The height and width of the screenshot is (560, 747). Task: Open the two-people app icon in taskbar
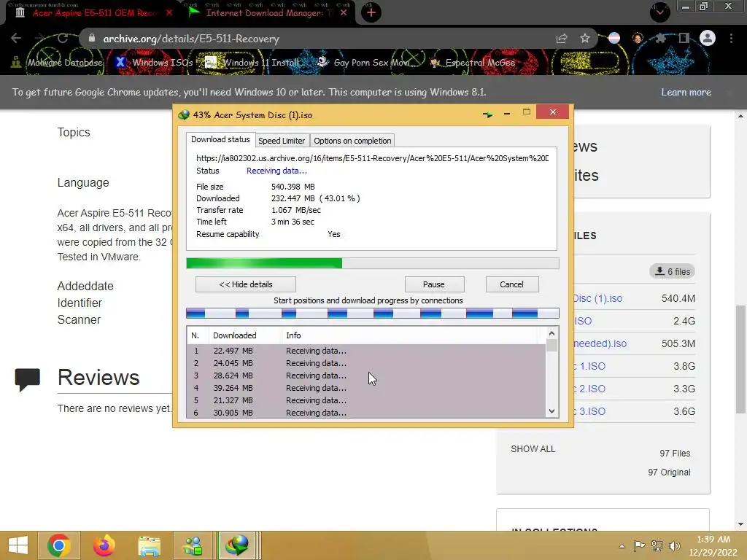(x=194, y=545)
